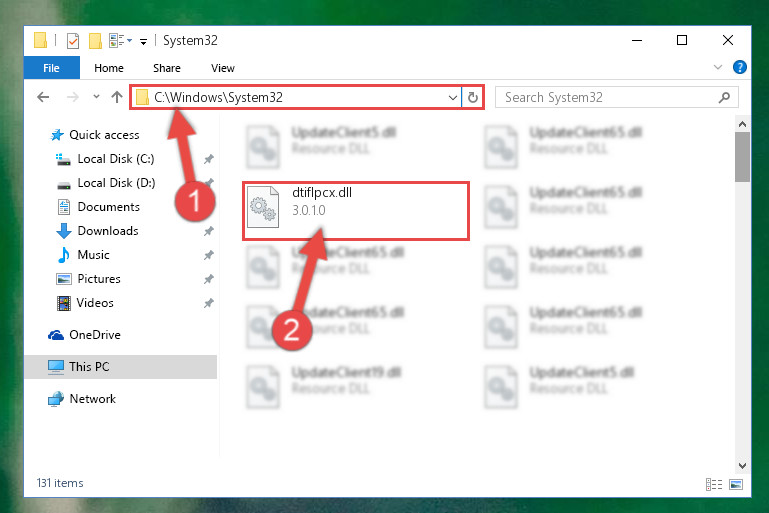
Task: Click the address bar showing C:\Windows\System32
Action: (296, 97)
